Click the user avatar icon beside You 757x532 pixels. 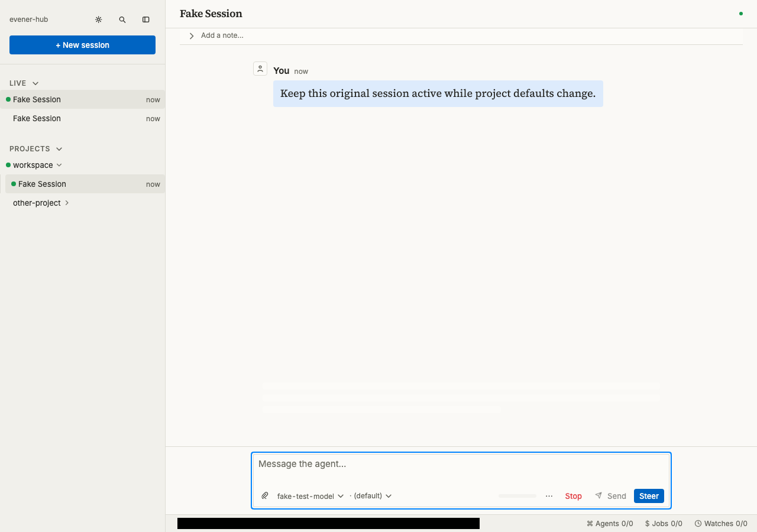260,69
